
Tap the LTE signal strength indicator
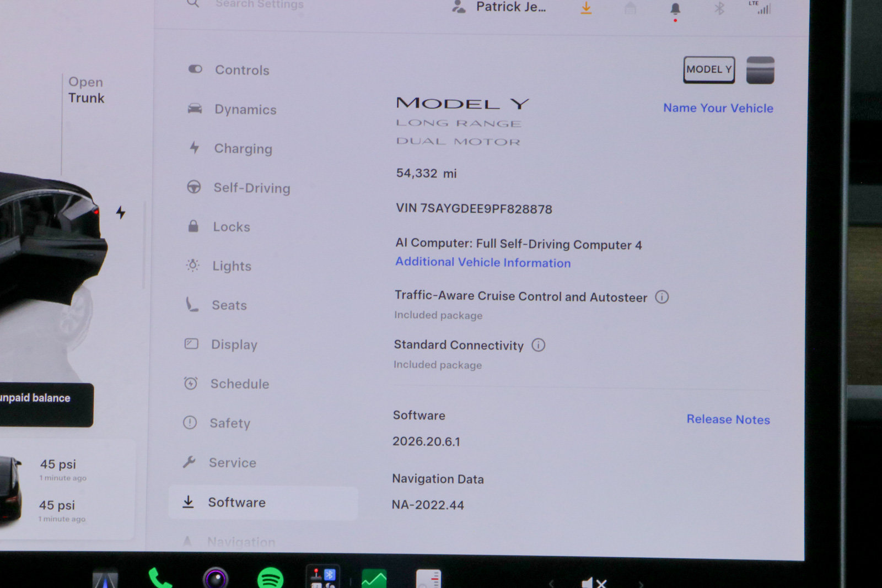coord(760,7)
